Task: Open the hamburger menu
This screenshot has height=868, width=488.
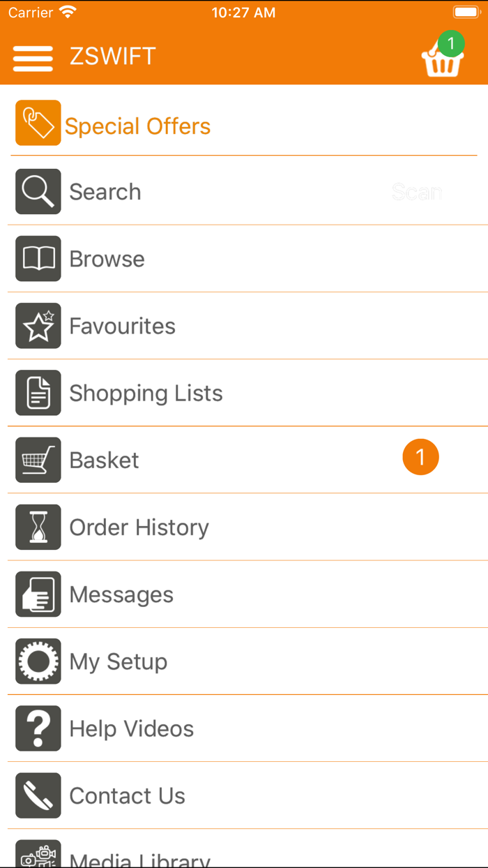Action: point(33,58)
